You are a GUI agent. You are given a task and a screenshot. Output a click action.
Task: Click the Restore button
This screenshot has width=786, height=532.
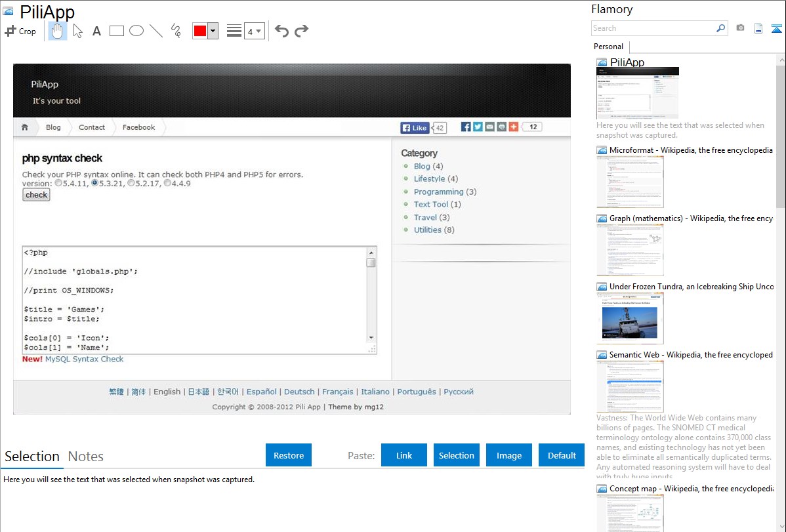click(x=289, y=455)
